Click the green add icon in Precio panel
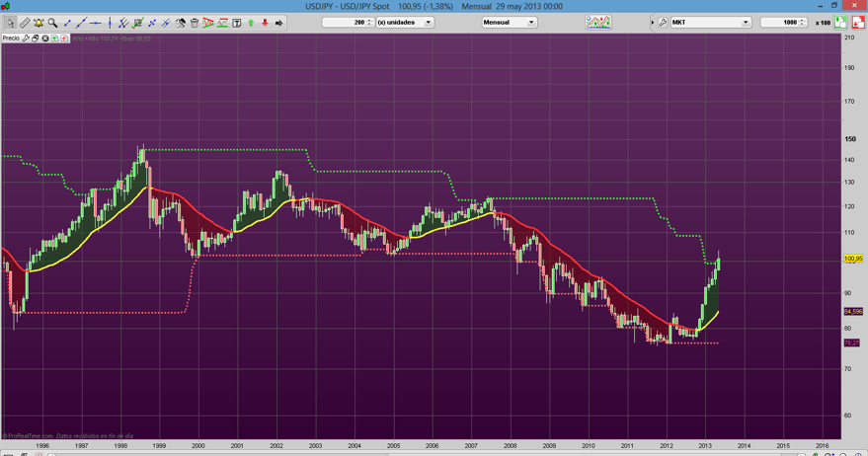 [54, 38]
